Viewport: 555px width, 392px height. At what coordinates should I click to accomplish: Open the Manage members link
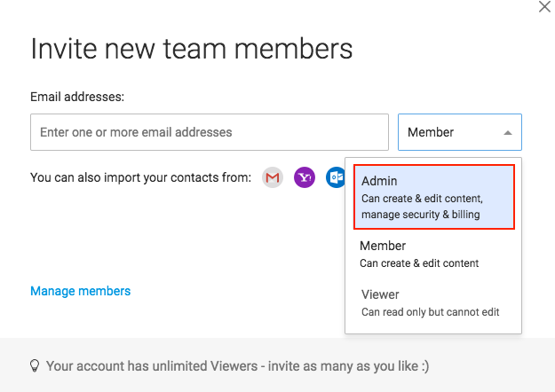tap(80, 291)
